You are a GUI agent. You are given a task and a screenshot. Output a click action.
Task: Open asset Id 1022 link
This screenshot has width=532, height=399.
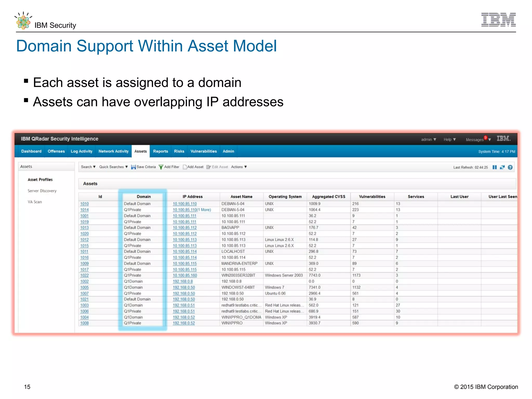coord(84,275)
